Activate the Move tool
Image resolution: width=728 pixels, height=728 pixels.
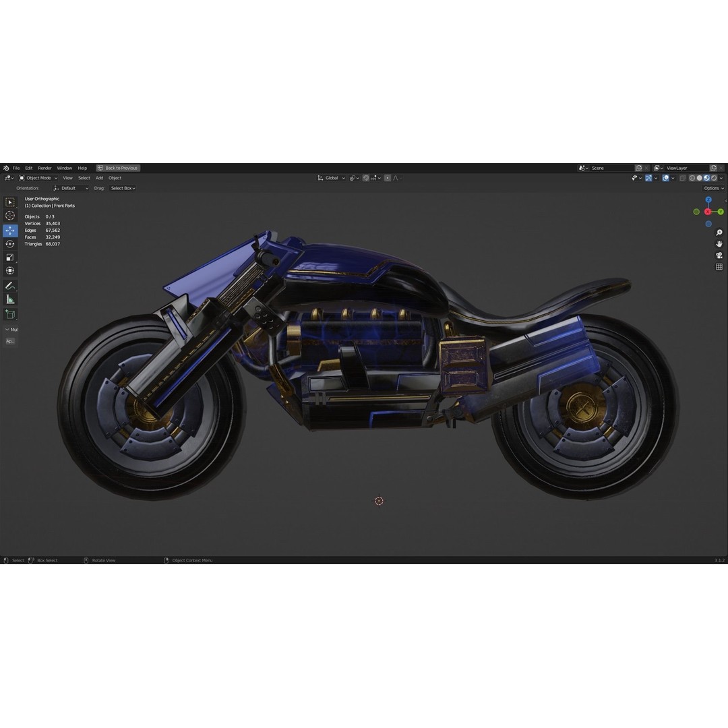(x=9, y=231)
